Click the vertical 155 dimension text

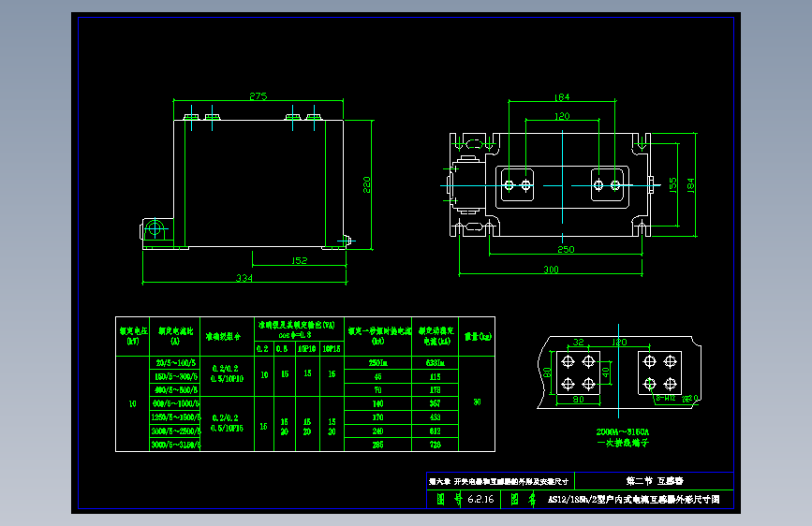(x=672, y=184)
